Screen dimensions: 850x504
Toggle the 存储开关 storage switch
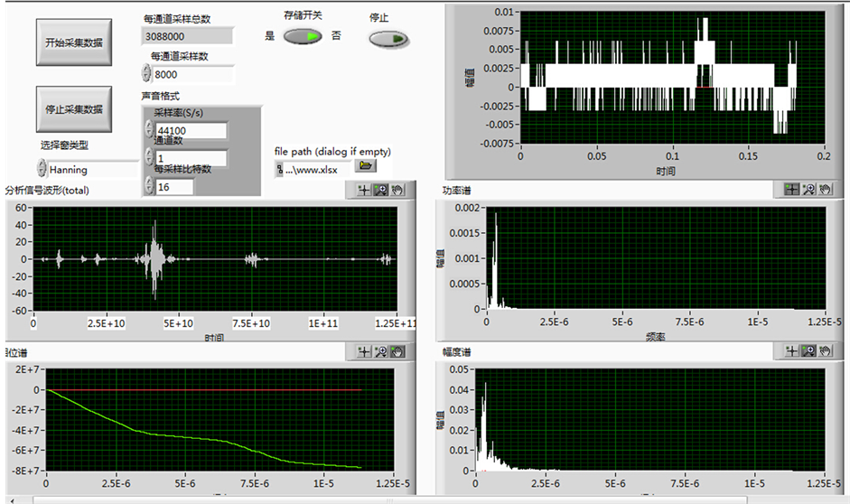(x=302, y=36)
